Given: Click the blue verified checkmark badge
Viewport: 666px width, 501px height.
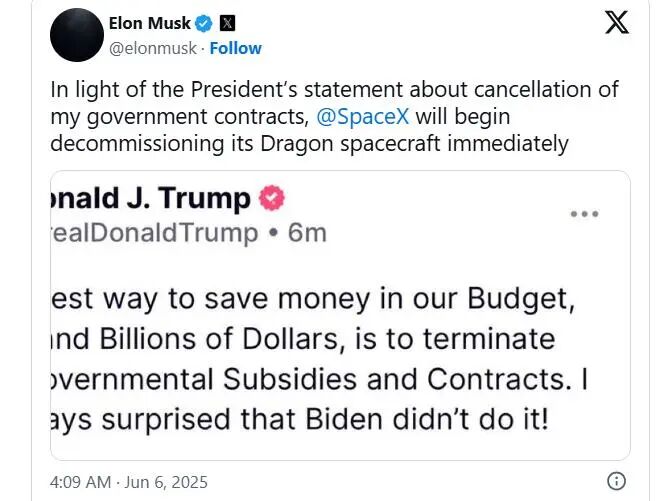Looking at the screenshot, I should (204, 23).
